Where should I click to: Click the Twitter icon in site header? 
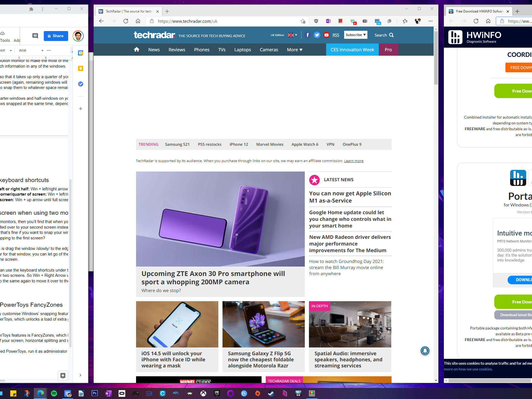317,35
